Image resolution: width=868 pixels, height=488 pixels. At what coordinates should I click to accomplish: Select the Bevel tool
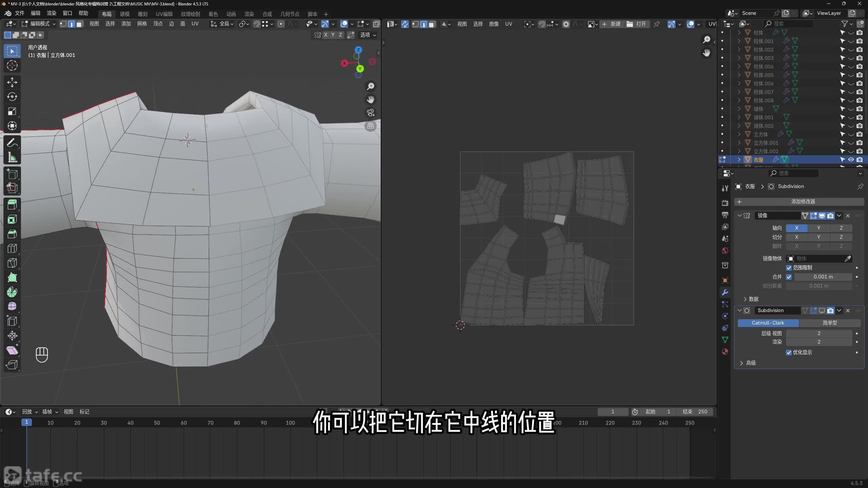(12, 234)
